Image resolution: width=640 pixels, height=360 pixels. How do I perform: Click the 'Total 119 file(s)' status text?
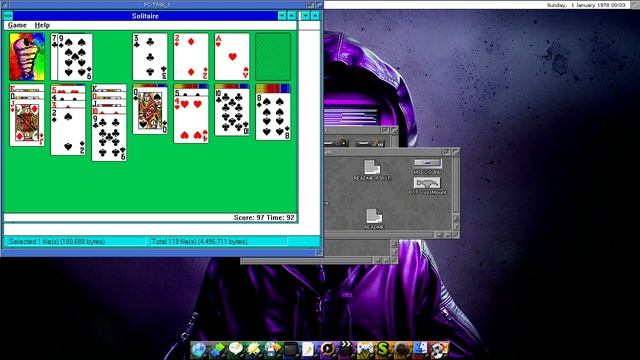pyautogui.click(x=199, y=242)
